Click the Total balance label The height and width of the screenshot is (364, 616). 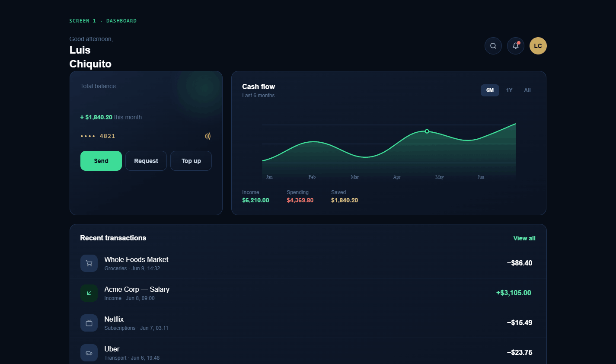pos(98,86)
